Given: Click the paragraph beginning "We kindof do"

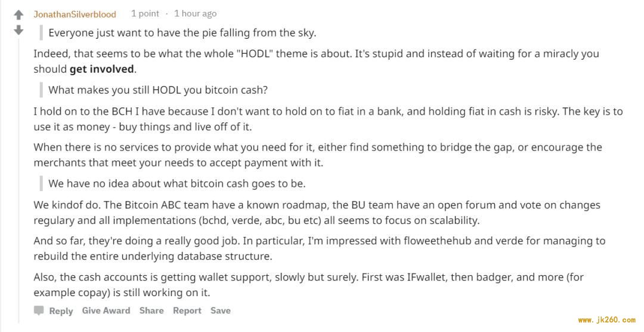Looking at the screenshot, I should pyautogui.click(x=317, y=213).
